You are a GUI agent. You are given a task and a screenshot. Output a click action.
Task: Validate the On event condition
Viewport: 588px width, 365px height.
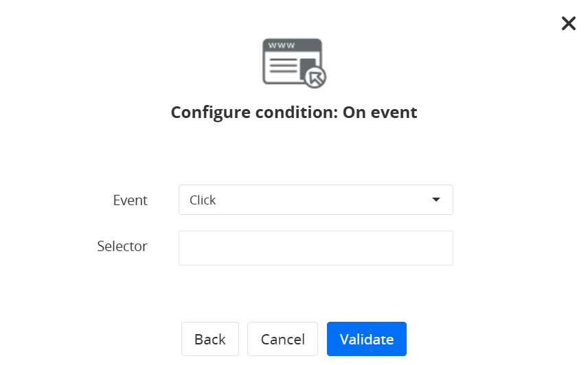pyautogui.click(x=367, y=339)
